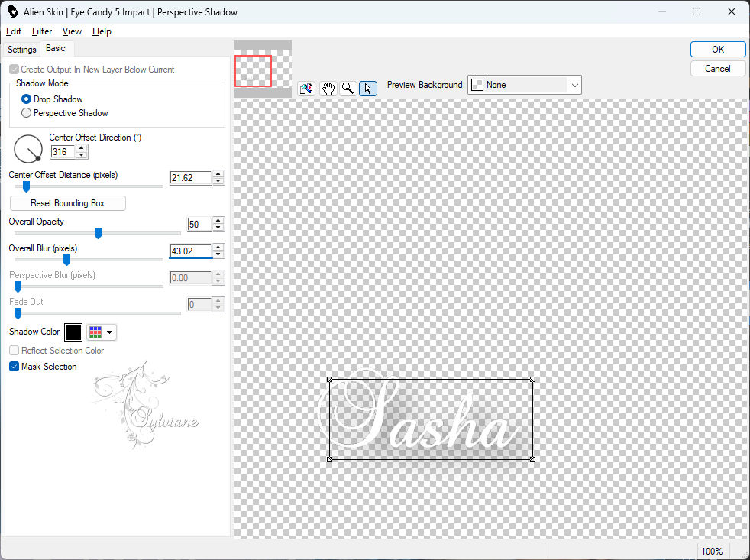
Task: Click the Alien Skin title bar icon
Action: pyautogui.click(x=12, y=11)
